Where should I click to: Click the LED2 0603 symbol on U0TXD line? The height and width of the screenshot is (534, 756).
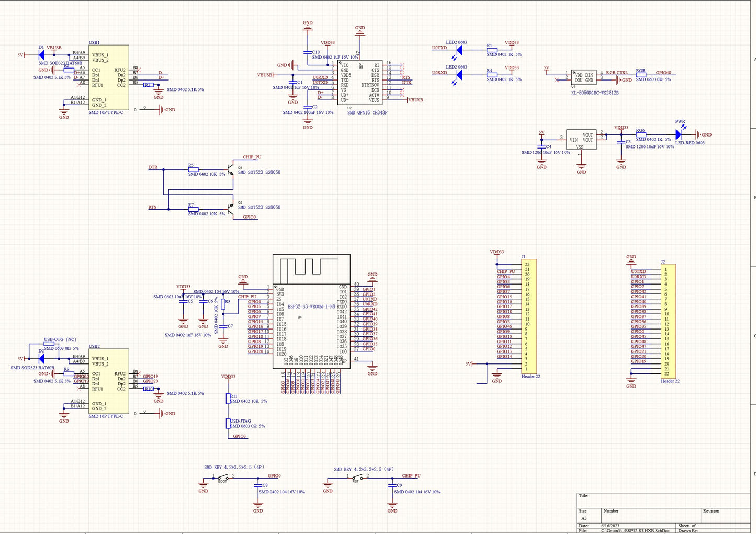(459, 50)
